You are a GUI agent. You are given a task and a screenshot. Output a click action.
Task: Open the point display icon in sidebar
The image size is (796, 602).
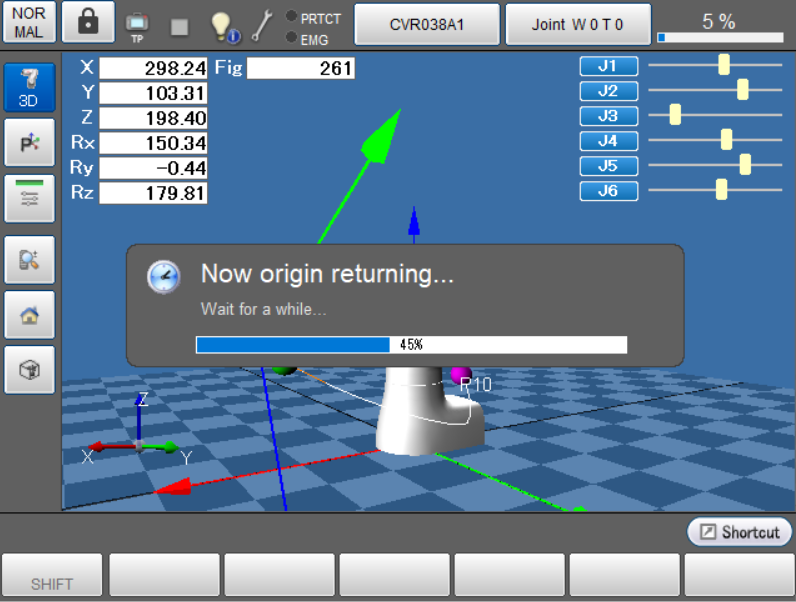click(29, 143)
